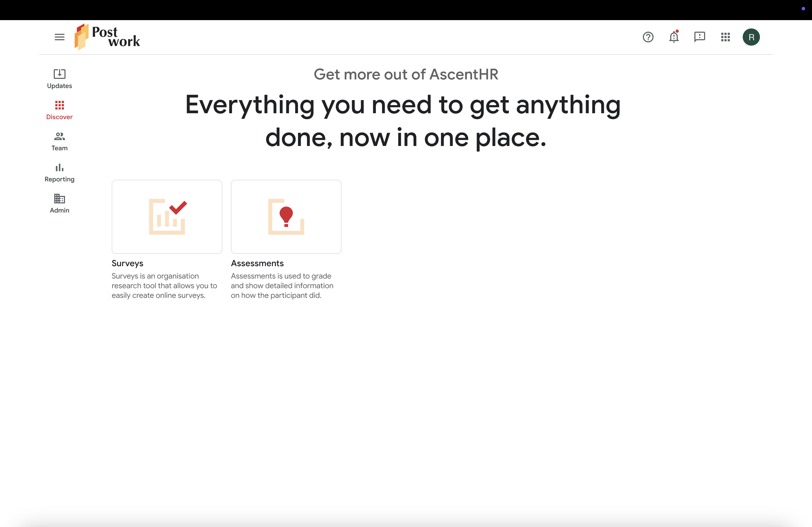Open the Admin section
This screenshot has height=527, width=812.
pyautogui.click(x=59, y=204)
